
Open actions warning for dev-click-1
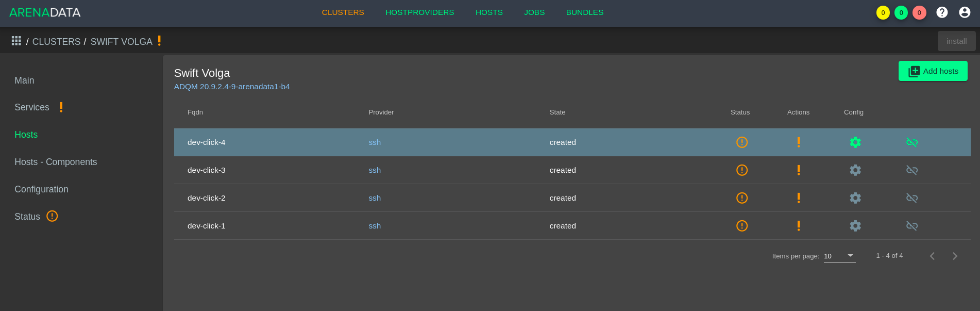click(x=799, y=226)
